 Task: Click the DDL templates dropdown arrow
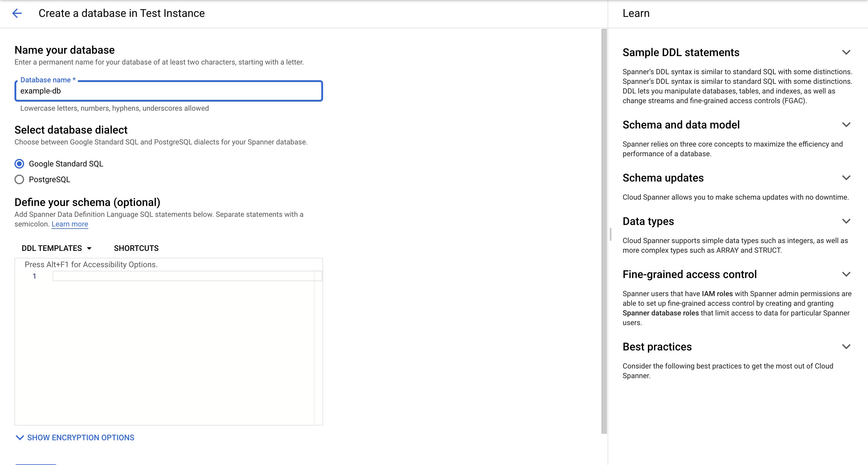click(x=89, y=248)
